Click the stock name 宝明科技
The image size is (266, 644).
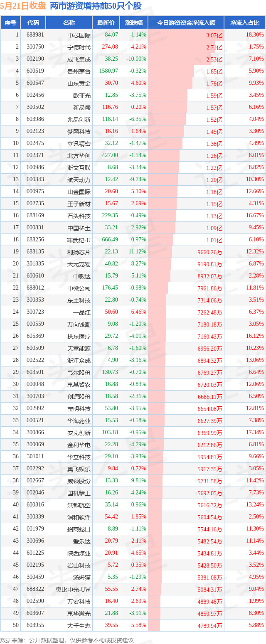click(x=79, y=408)
